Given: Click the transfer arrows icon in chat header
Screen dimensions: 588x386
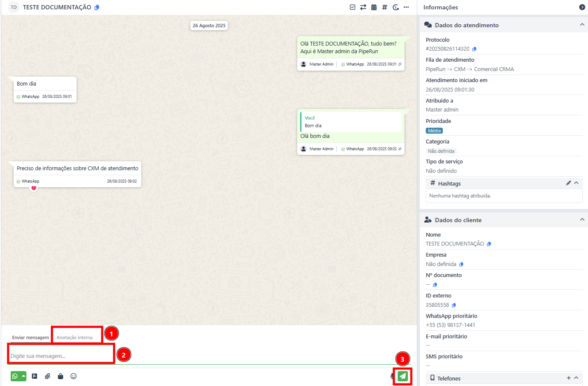Looking at the screenshot, I should tap(363, 7).
